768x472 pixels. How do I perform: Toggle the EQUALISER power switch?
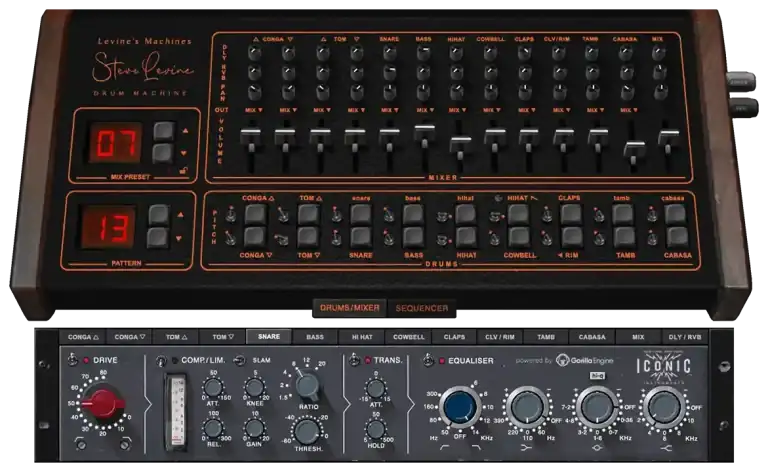(428, 360)
